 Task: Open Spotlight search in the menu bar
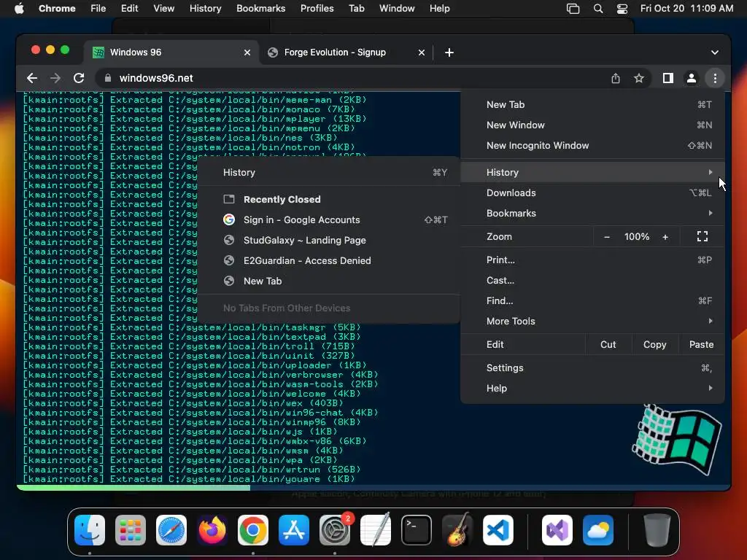coord(598,9)
